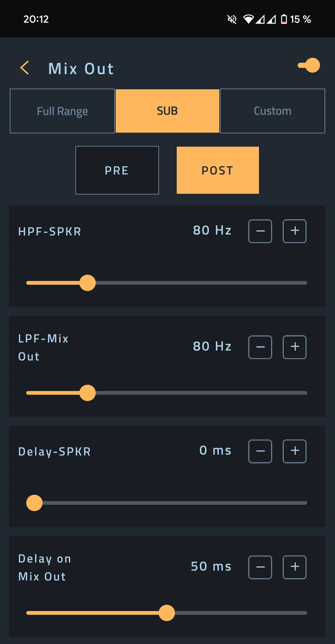Reduce Delay-SPKR value with minus icon
This screenshot has height=644, width=335.
point(260,451)
